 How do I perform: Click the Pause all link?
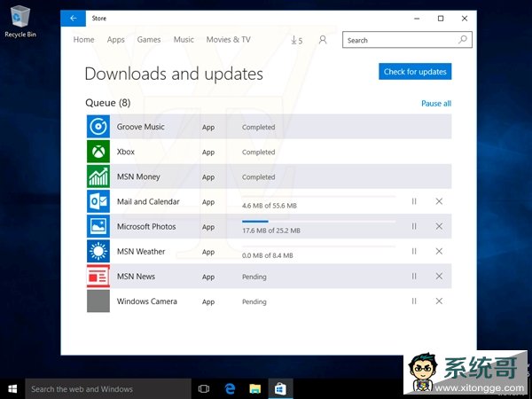tap(436, 104)
